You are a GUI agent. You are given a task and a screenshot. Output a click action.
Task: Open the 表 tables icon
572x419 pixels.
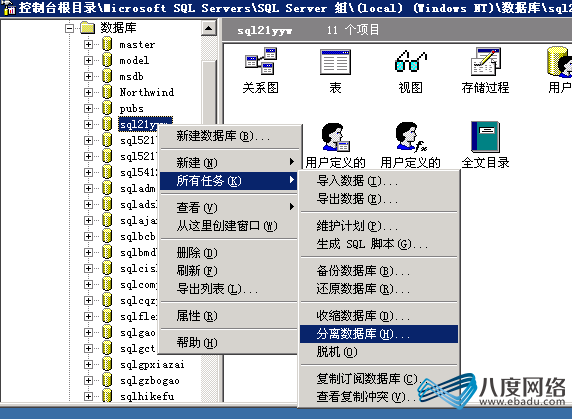(x=335, y=62)
